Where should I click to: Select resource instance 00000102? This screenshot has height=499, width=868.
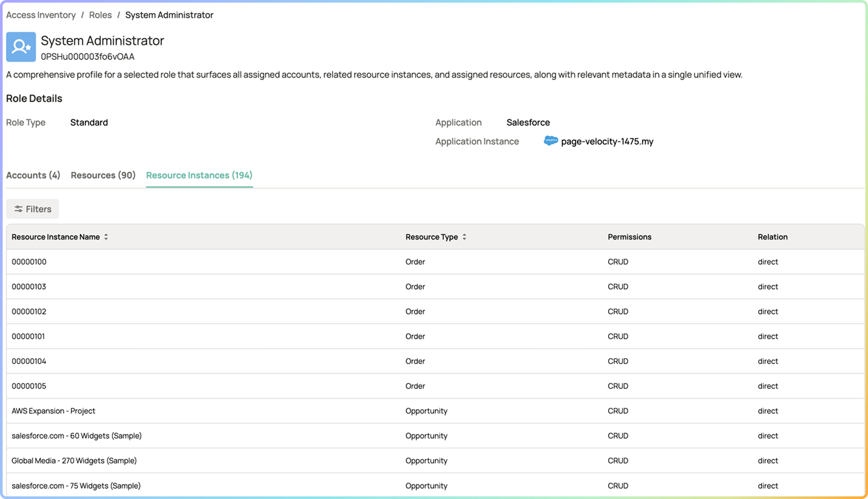29,311
